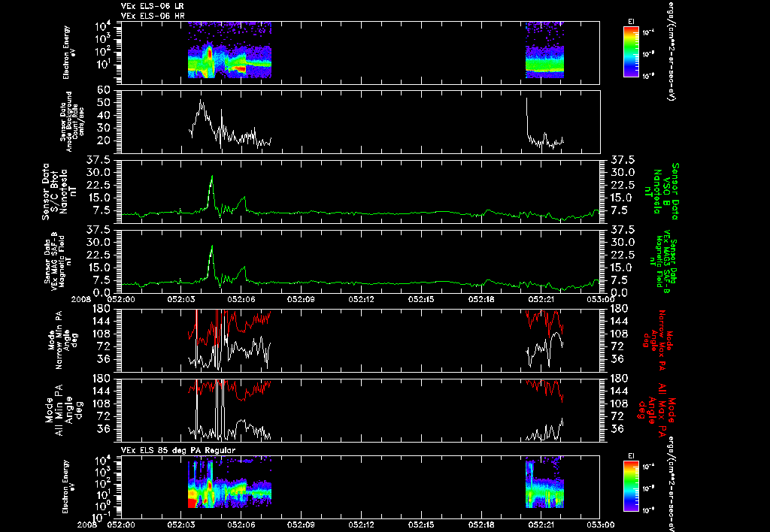Click the "VEx ELS-06 HR" title text
This screenshot has width=770, height=532.
click(x=152, y=16)
